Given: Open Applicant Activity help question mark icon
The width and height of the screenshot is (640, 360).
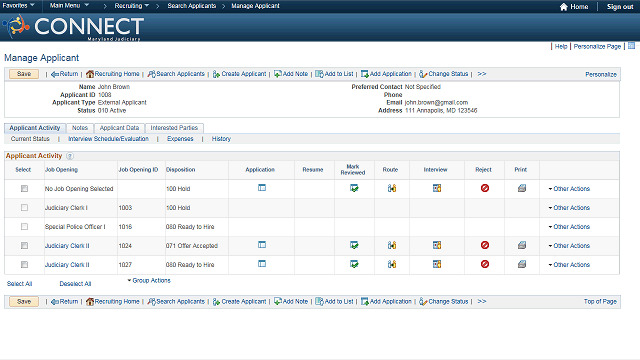Looking at the screenshot, I should click(x=70, y=156).
